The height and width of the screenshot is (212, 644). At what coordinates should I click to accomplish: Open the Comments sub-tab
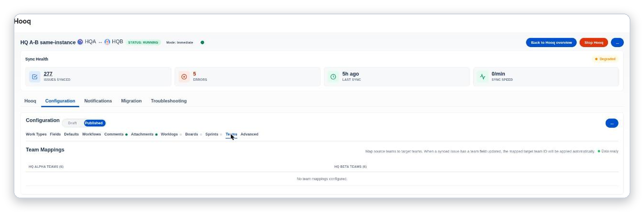click(114, 134)
